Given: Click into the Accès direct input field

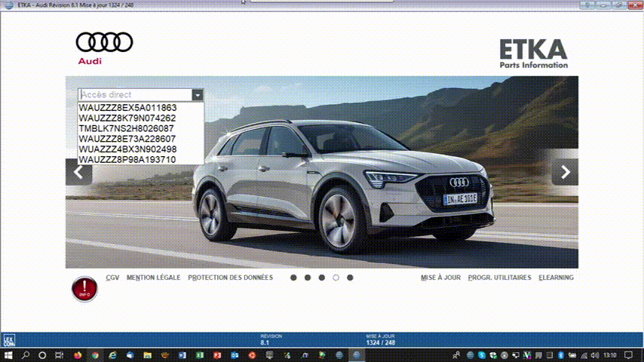Looking at the screenshot, I should click(134, 95).
